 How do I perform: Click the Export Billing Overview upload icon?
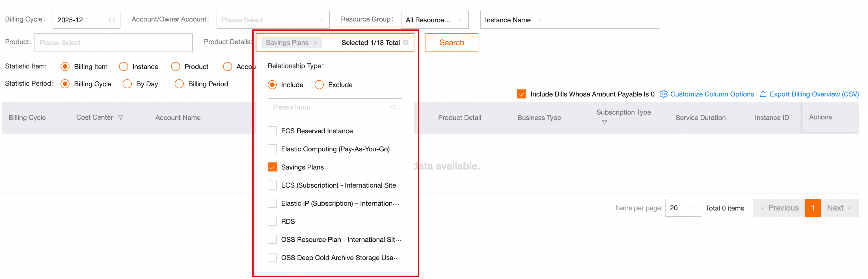(x=763, y=94)
